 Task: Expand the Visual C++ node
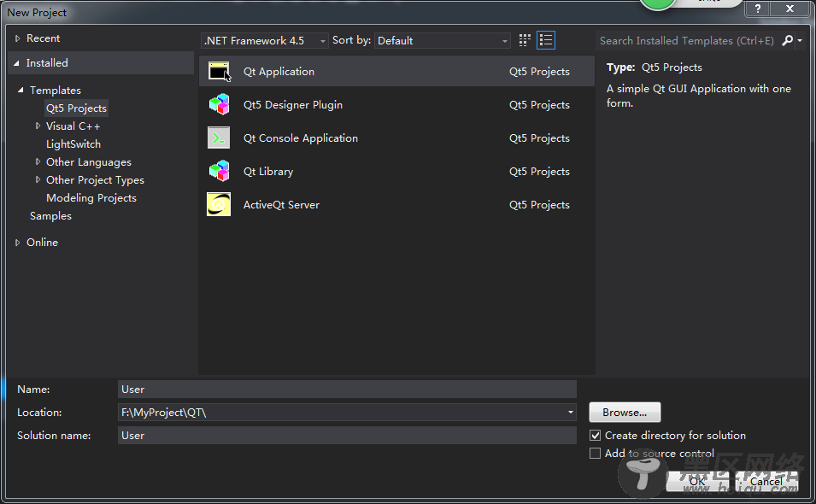pyautogui.click(x=38, y=126)
